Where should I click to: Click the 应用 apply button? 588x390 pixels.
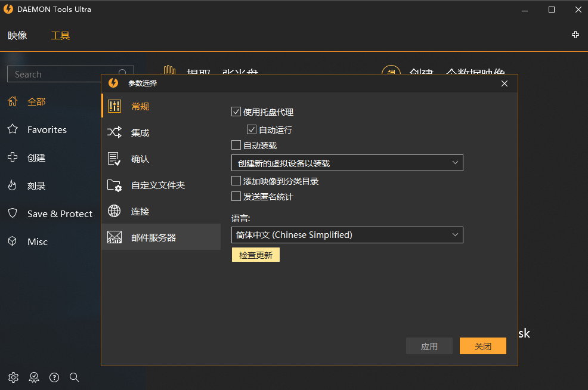(429, 346)
